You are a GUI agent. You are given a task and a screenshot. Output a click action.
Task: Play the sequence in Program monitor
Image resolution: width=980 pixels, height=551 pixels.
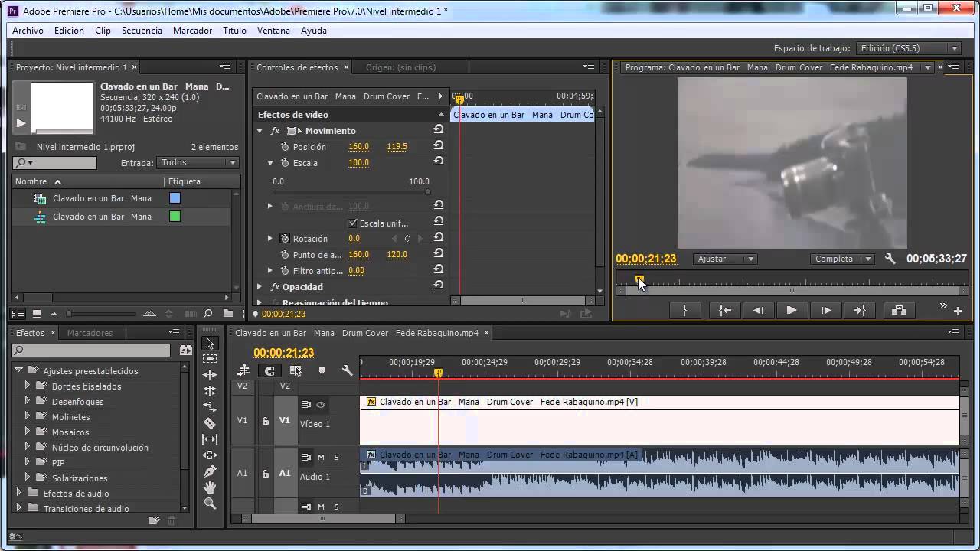click(x=792, y=310)
